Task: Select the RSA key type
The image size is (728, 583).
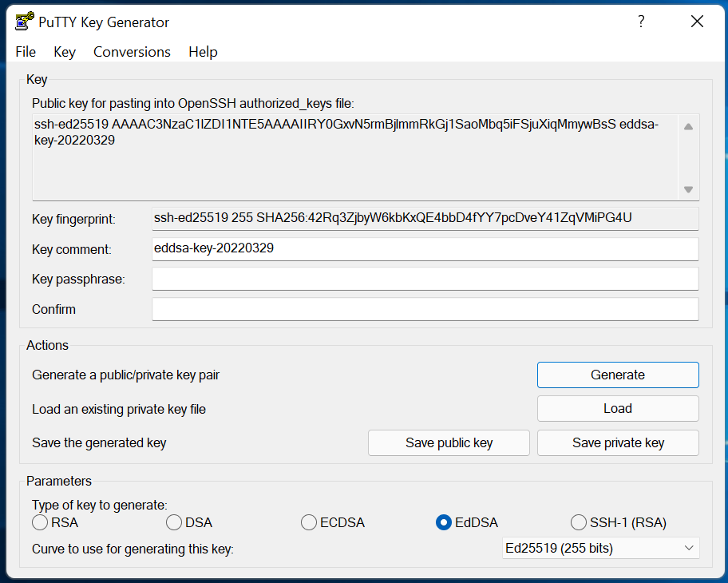Action: click(x=39, y=522)
